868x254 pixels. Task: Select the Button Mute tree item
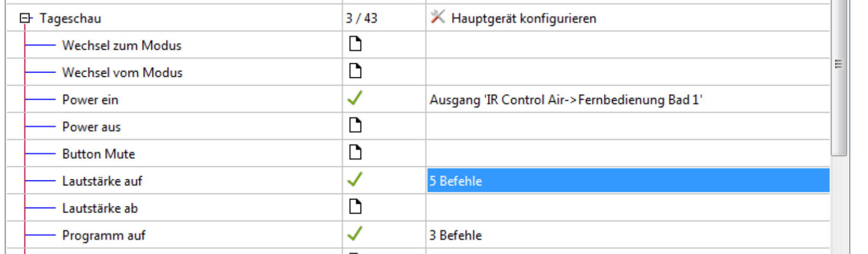tap(98, 154)
